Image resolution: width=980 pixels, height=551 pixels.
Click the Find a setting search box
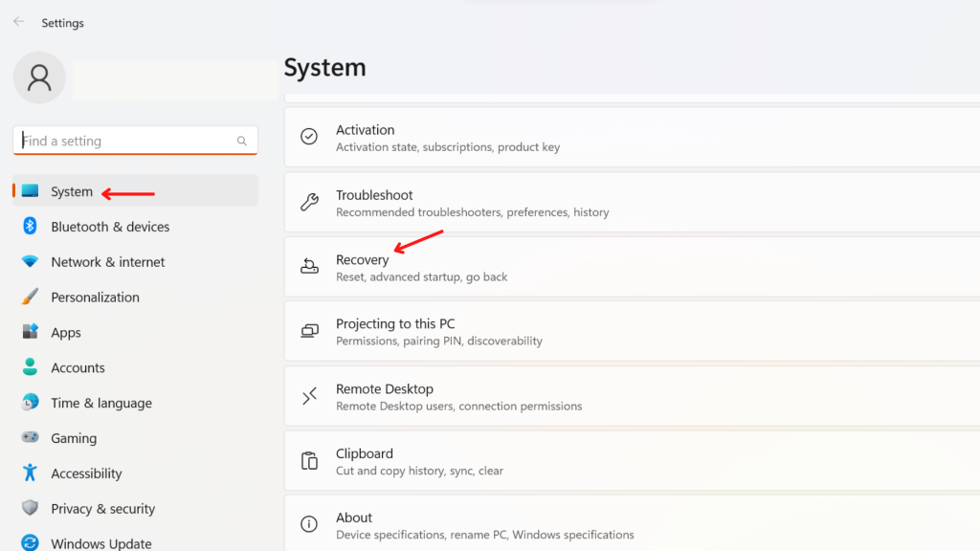click(135, 141)
